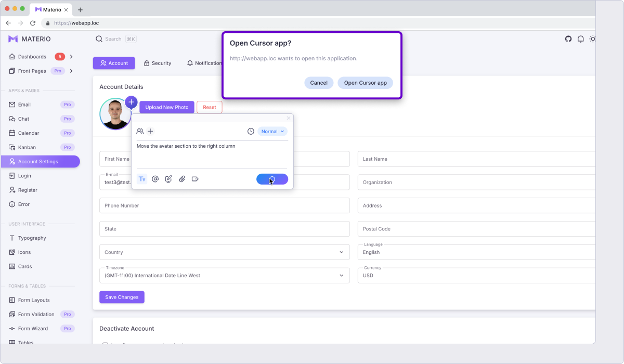Image resolution: width=624 pixels, height=364 pixels.
Task: Toggle the sun theme switcher icon
Action: 592,39
